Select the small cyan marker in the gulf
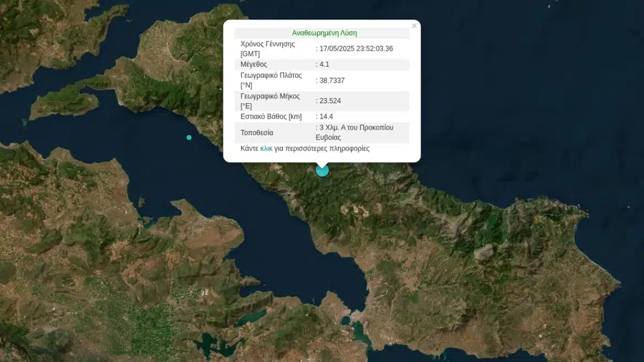 point(189,137)
